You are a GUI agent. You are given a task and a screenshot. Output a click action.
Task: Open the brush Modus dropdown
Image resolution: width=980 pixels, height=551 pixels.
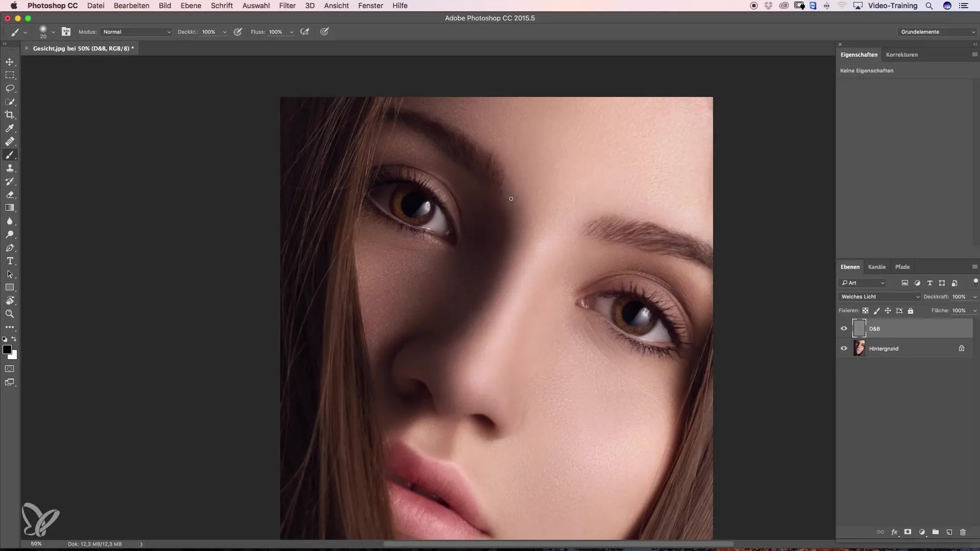click(x=136, y=32)
